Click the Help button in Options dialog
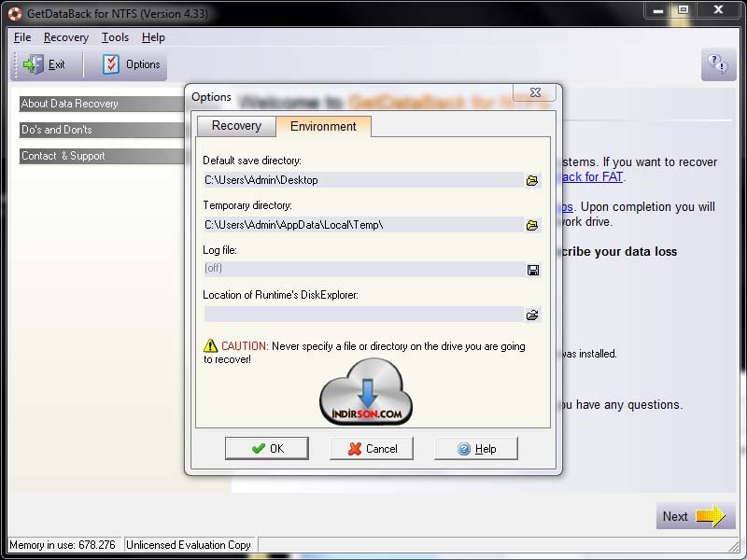The width and height of the screenshot is (747, 560). click(x=476, y=449)
